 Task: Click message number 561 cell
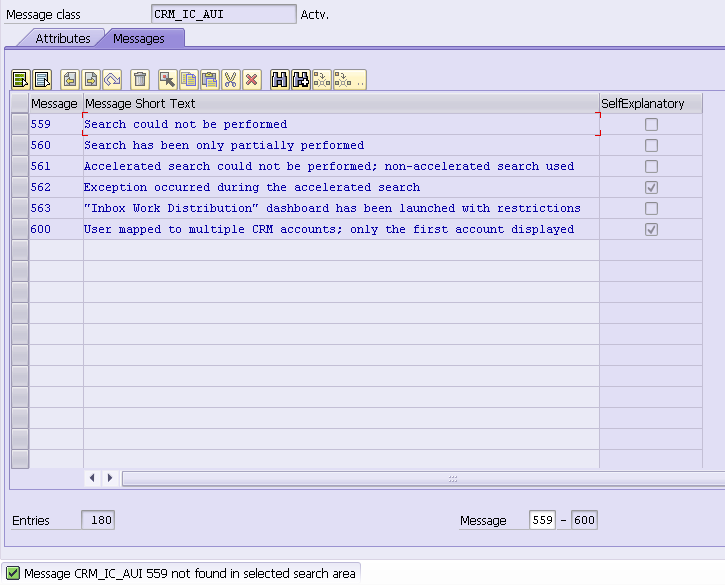pyautogui.click(x=56, y=166)
